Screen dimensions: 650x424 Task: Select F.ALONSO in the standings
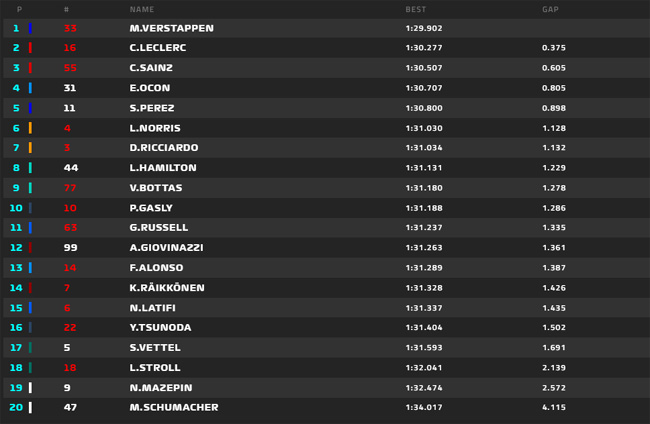156,268
